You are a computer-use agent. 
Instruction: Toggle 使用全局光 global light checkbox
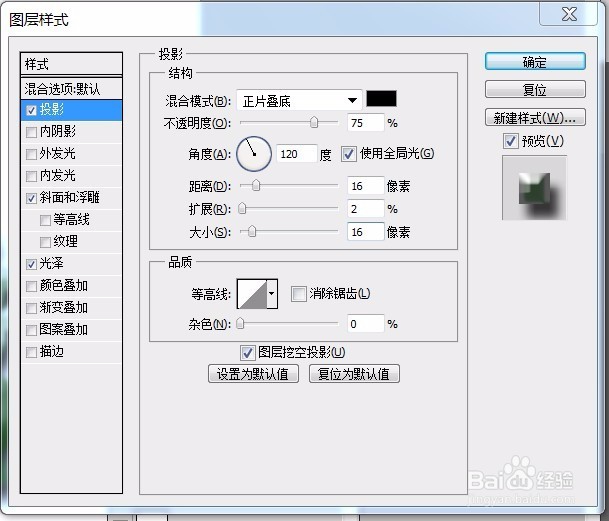[x=348, y=154]
